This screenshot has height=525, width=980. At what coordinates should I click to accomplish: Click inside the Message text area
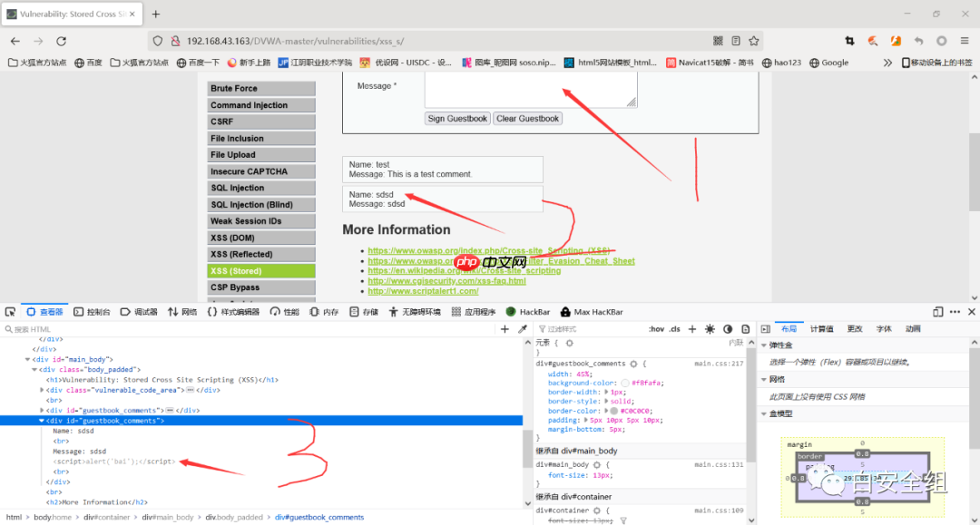pyautogui.click(x=531, y=92)
